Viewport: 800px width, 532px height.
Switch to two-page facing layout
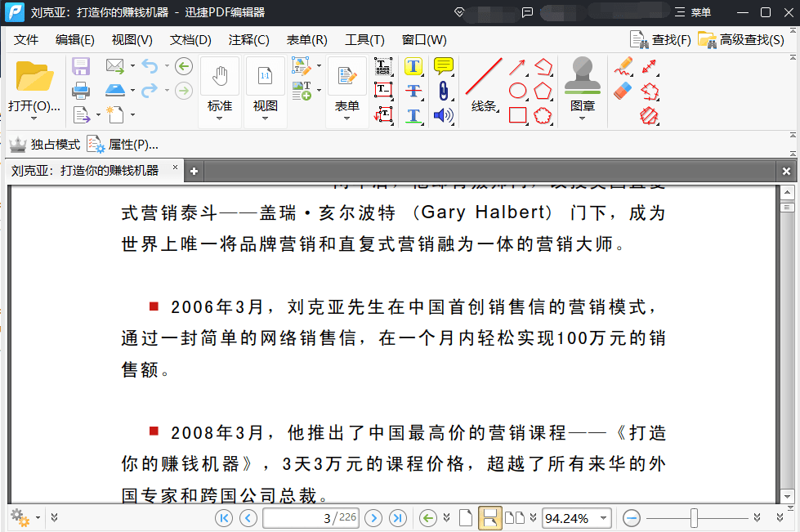click(514, 518)
